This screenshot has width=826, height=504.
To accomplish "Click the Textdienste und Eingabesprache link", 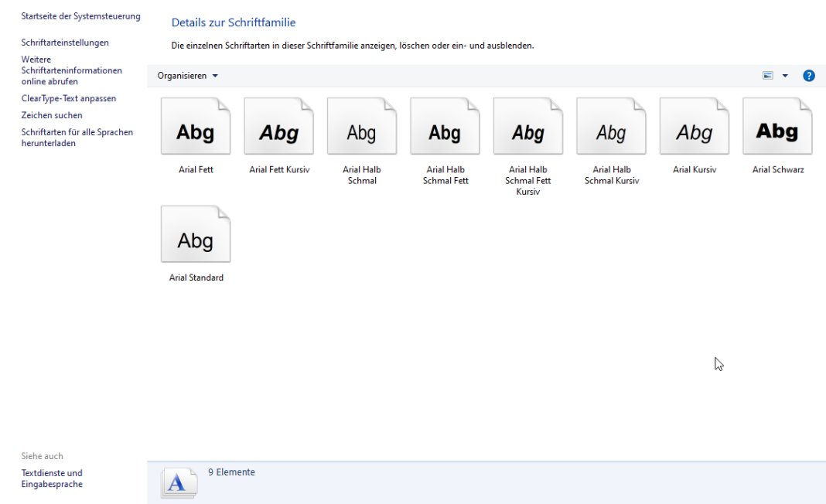I will click(51, 478).
